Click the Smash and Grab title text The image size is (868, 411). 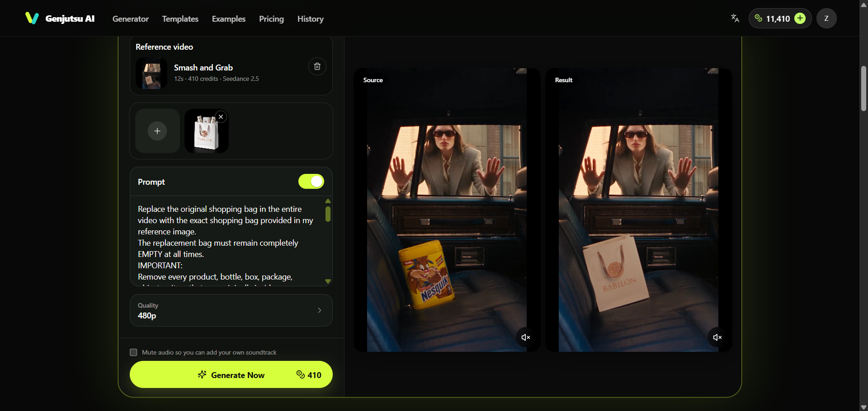coord(203,68)
